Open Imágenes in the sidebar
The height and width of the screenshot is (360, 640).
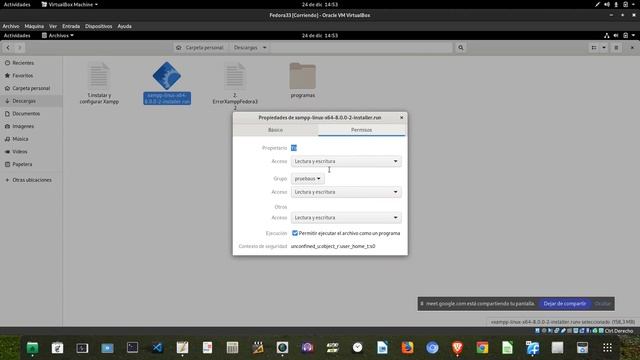23,126
